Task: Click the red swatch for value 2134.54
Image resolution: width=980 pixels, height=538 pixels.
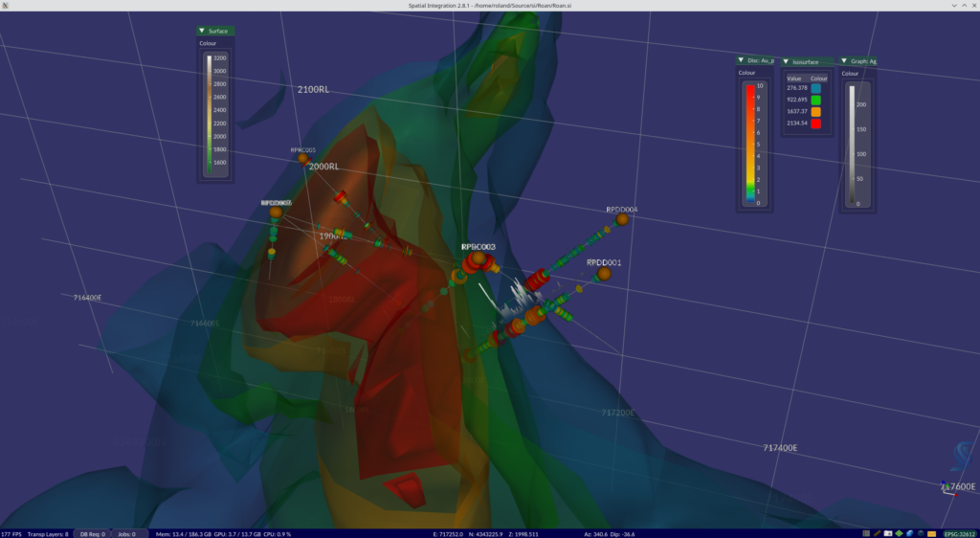Action: [x=815, y=123]
